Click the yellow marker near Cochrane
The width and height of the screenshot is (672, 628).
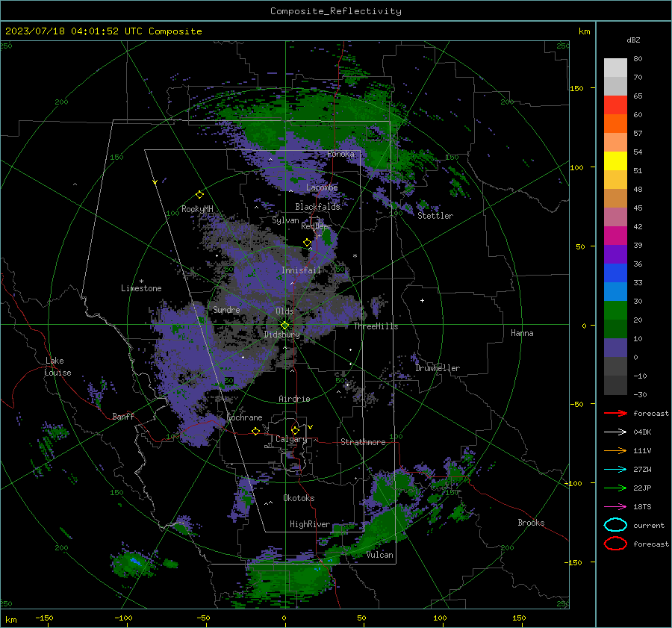click(255, 431)
